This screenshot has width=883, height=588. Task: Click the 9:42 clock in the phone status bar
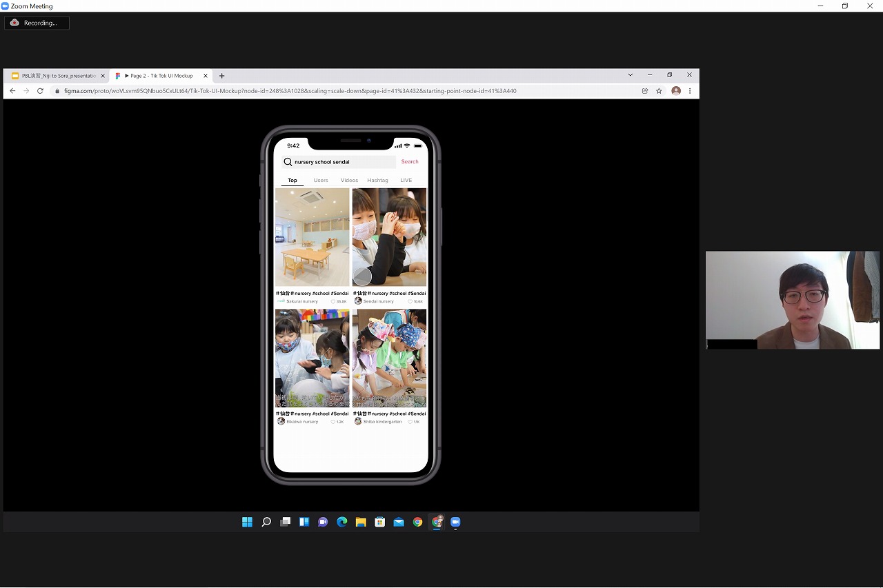[x=293, y=145]
